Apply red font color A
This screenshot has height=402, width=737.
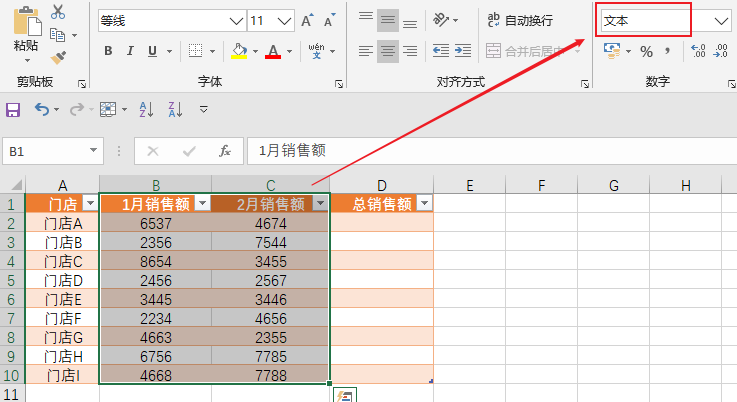click(x=273, y=51)
